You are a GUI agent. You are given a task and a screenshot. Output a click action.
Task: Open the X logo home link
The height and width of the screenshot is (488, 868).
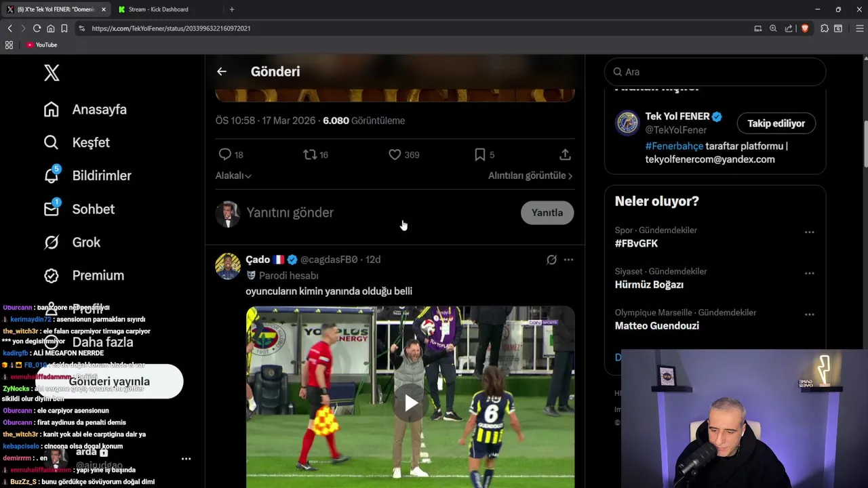pos(52,73)
